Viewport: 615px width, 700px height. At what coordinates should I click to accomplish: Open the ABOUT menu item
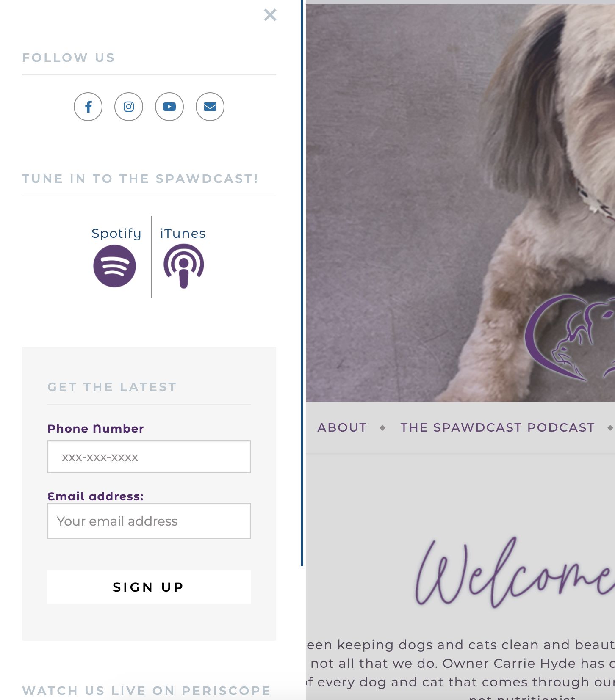tap(342, 427)
